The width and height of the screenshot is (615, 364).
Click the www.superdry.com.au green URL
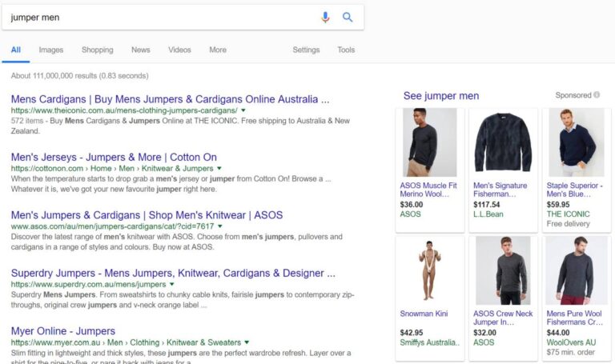(89, 285)
